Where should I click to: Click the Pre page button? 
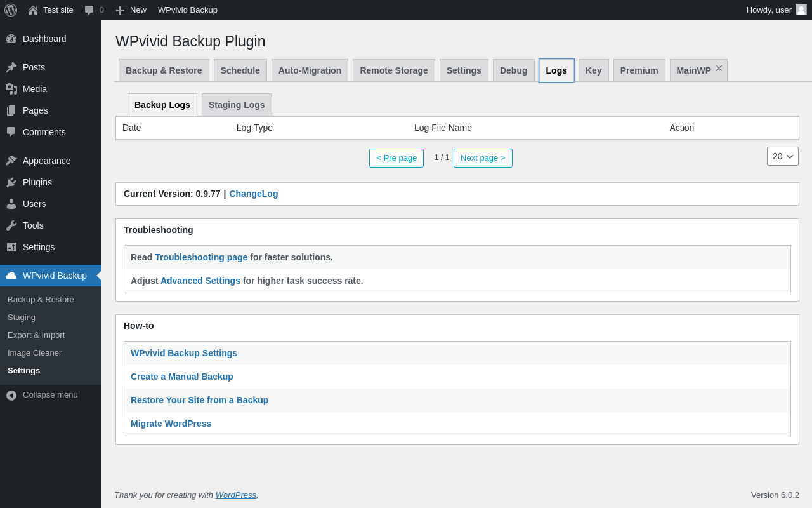(396, 158)
